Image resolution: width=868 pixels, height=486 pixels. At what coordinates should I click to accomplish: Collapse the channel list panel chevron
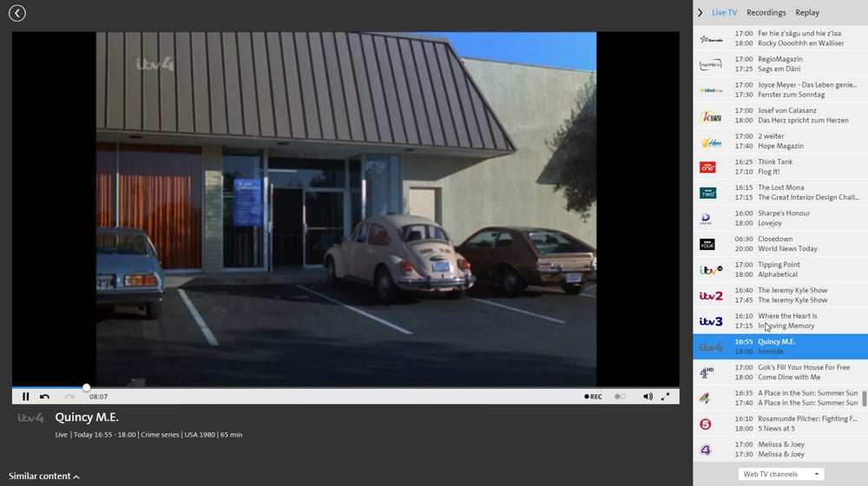pos(700,12)
